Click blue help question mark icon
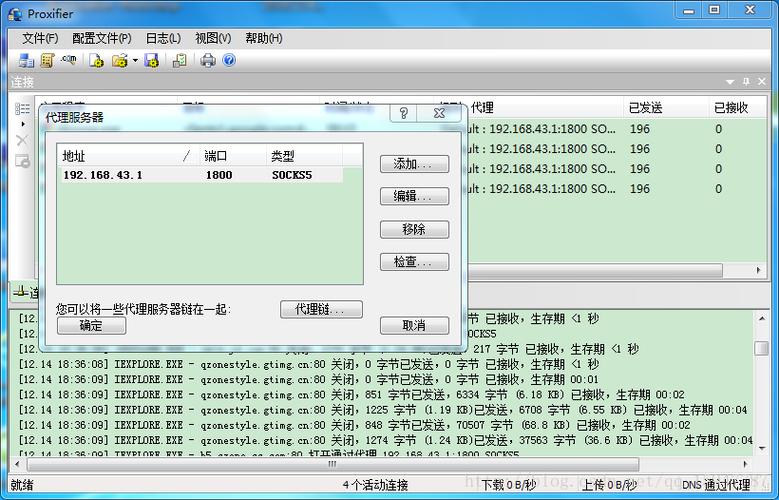 coord(229,61)
